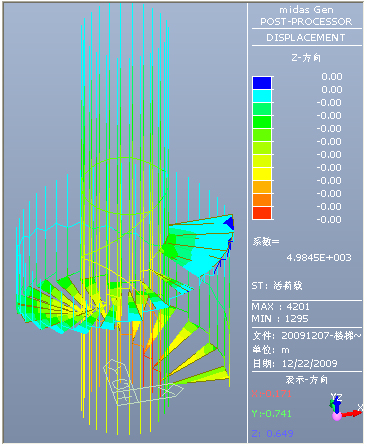This screenshot has height=447, width=367.
Task: Click the Y:-0.741 view direction value
Action: click(271, 414)
